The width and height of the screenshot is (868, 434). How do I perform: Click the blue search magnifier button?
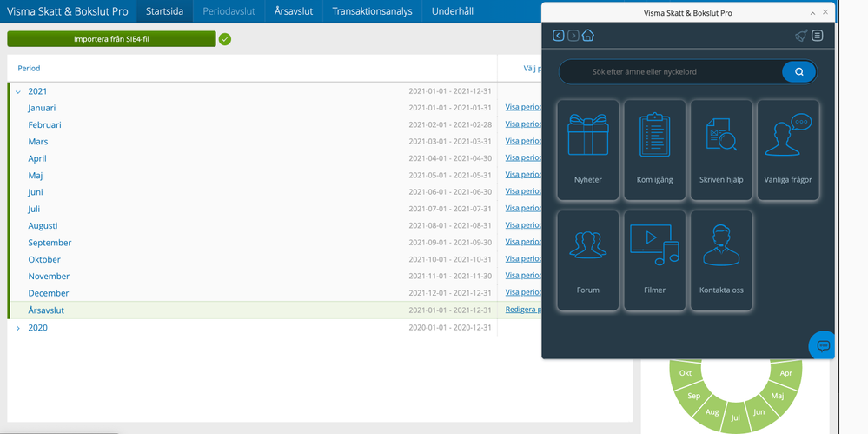798,71
